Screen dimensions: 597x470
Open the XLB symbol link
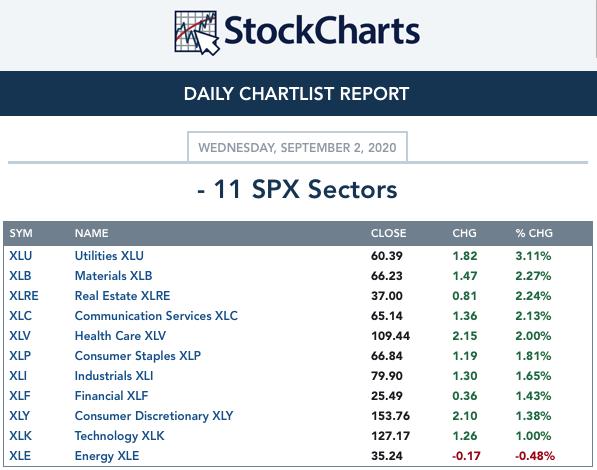(x=20, y=275)
